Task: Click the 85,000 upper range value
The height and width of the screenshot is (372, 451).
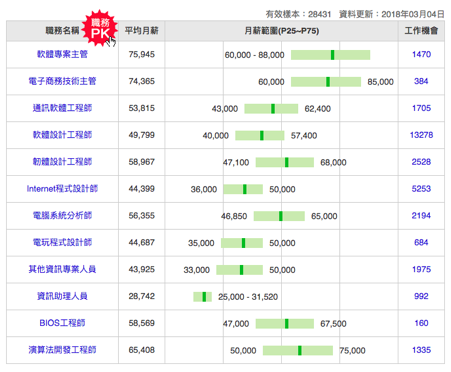Action: coord(381,82)
